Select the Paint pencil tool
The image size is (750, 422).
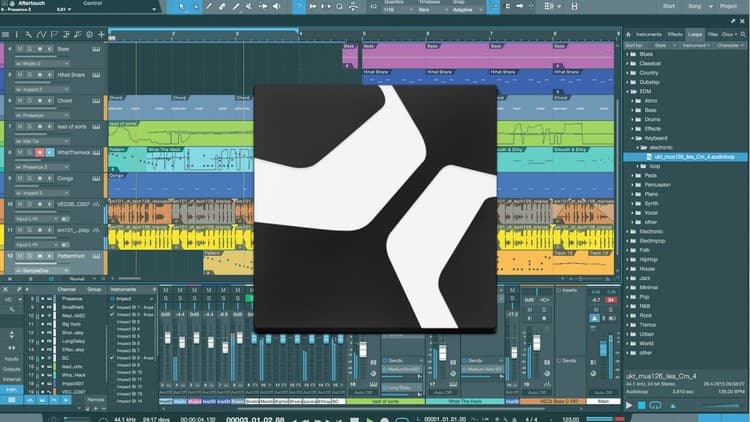point(209,7)
